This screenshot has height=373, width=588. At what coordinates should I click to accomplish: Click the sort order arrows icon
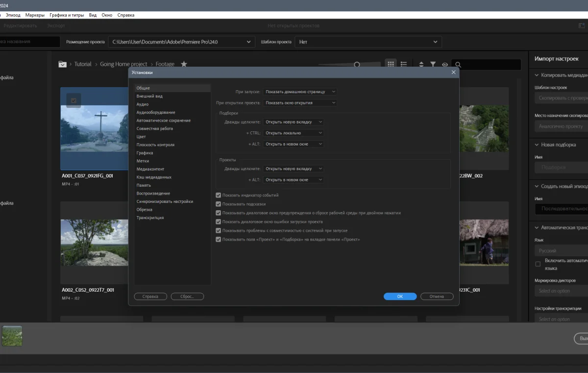pos(421,64)
